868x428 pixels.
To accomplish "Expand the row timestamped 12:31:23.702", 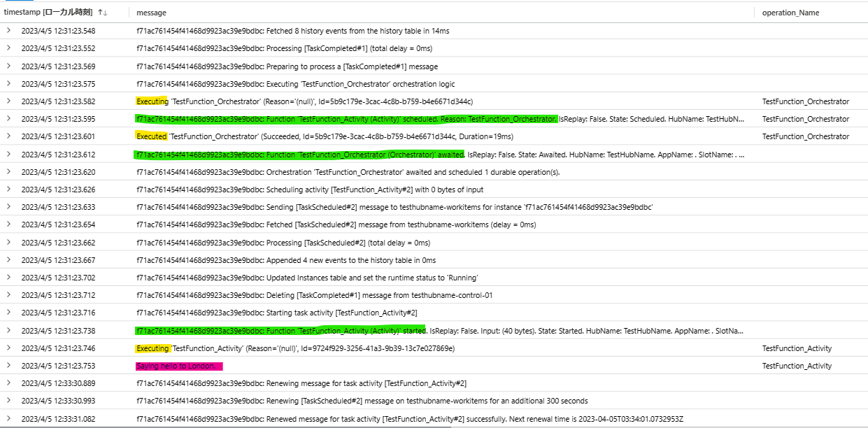I will pyautogui.click(x=8, y=278).
